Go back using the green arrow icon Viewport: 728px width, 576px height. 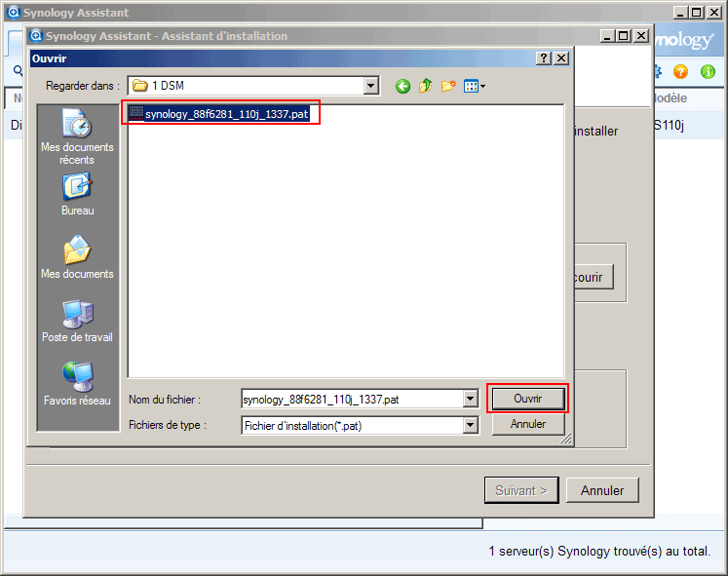(403, 87)
